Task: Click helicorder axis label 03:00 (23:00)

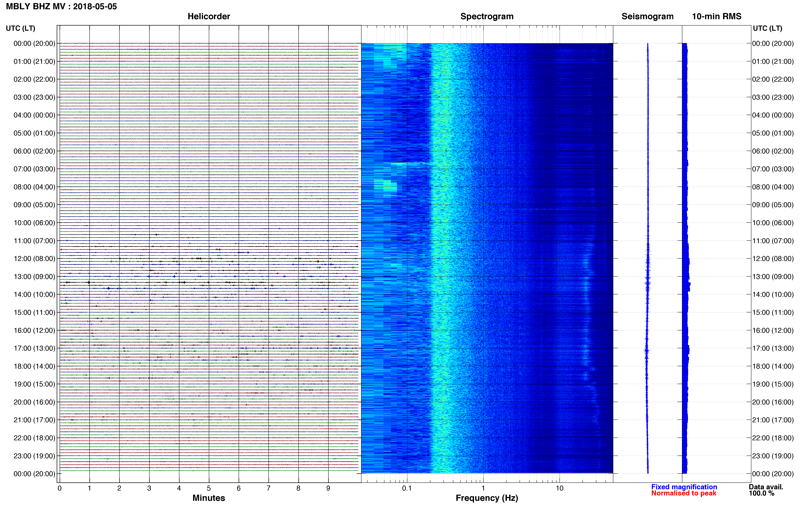Action: click(x=34, y=97)
